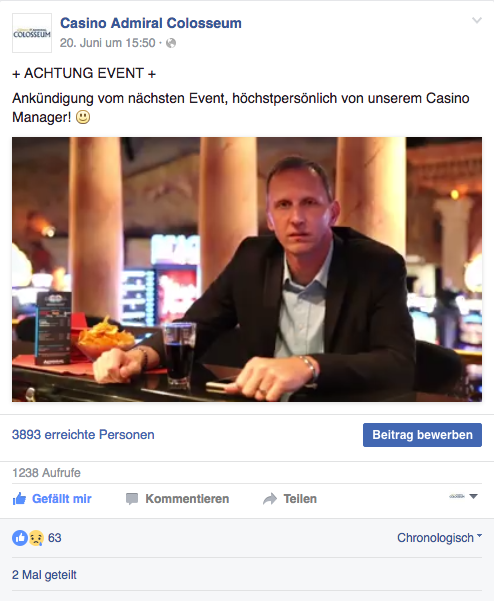Open the post-as identity selector dropdown

463,496
